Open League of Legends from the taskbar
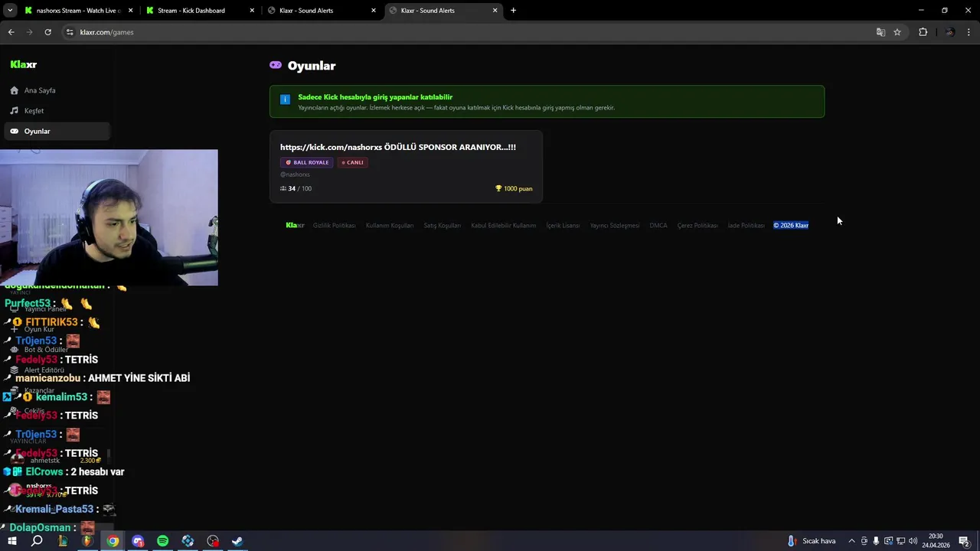The height and width of the screenshot is (551, 980). 62,541
